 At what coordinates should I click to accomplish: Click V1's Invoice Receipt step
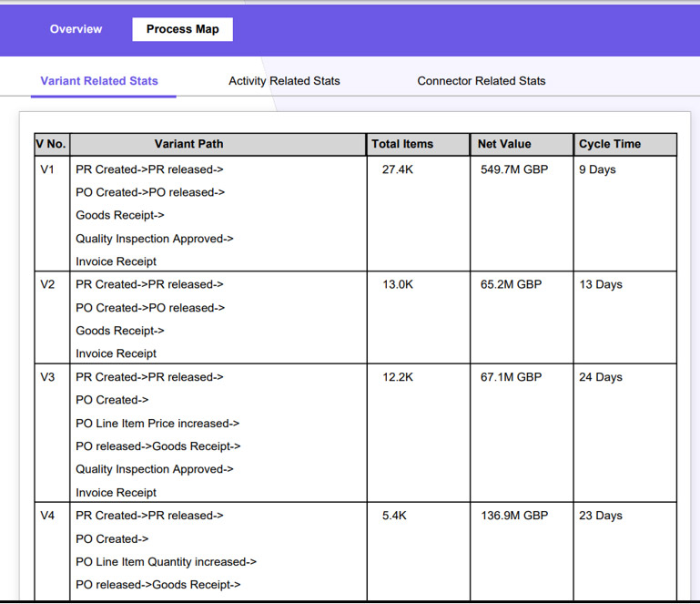[117, 261]
